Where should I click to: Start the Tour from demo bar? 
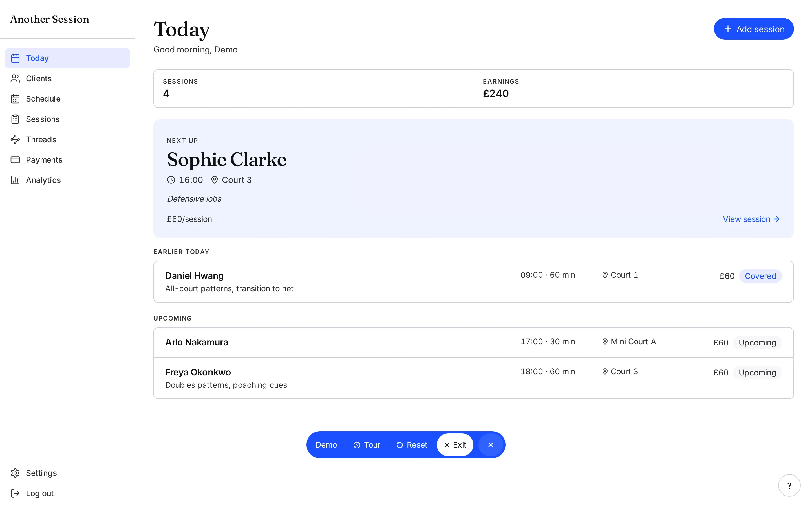367,445
